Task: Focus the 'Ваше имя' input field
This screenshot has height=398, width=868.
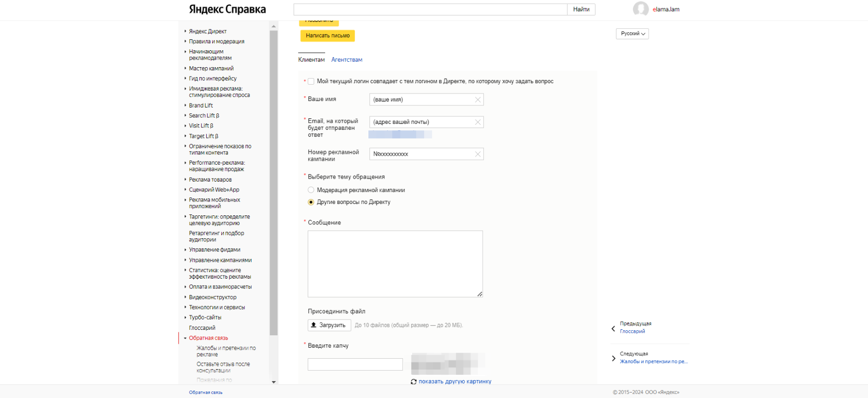Action: click(x=427, y=99)
